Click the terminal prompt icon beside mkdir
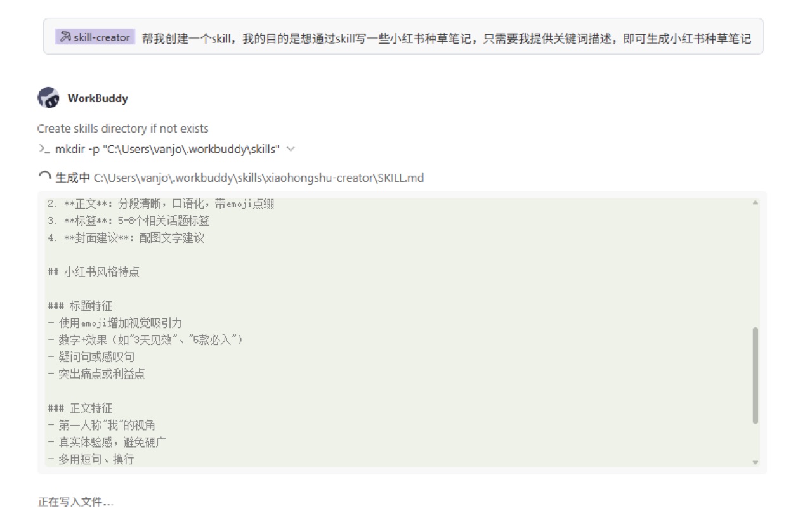 pyautogui.click(x=44, y=149)
